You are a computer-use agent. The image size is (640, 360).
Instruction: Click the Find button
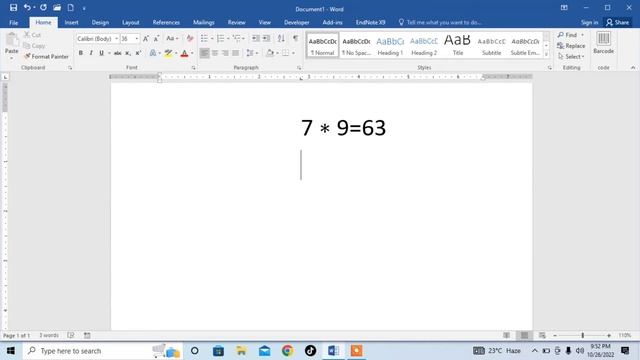coord(568,35)
